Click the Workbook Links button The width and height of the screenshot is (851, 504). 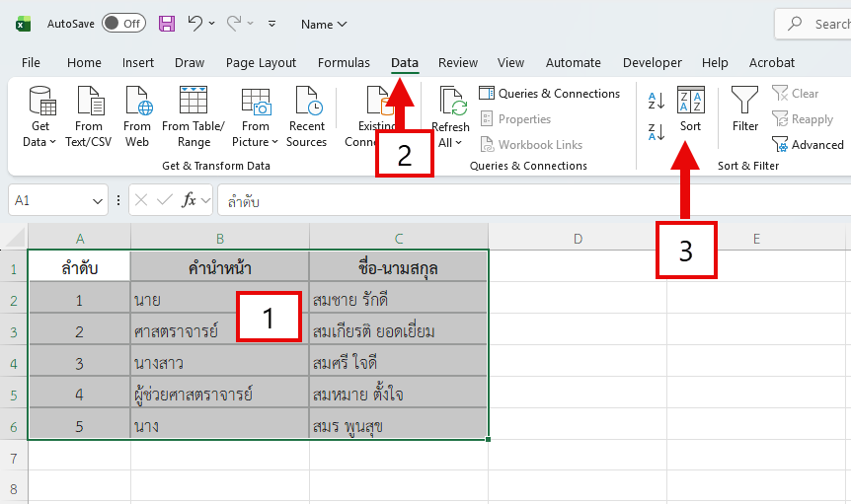[x=531, y=145]
